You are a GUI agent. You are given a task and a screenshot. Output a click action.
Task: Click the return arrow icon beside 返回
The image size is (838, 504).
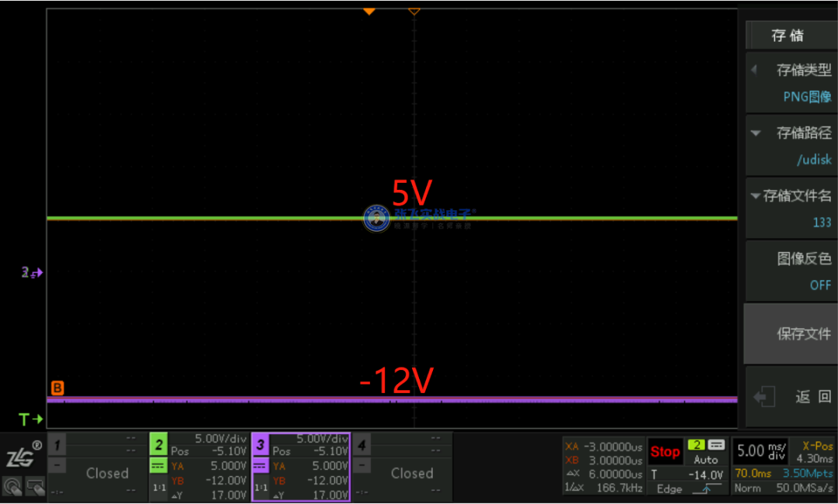764,397
